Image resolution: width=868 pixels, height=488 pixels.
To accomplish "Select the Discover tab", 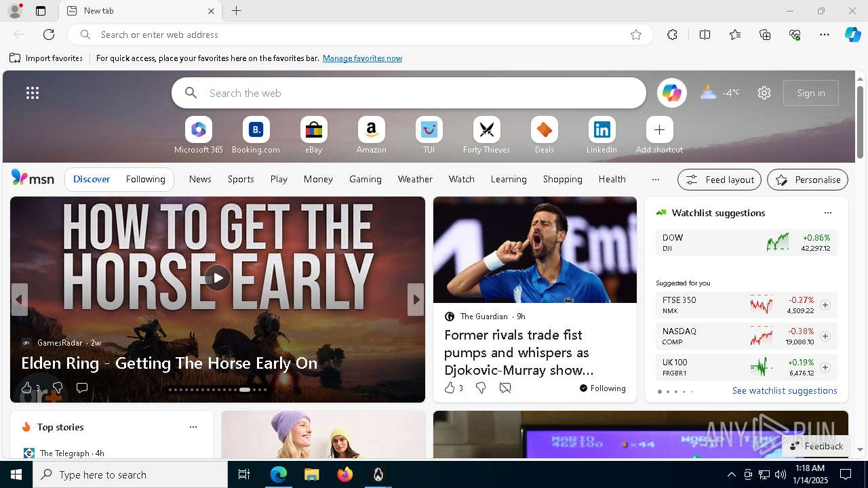I will 92,179.
